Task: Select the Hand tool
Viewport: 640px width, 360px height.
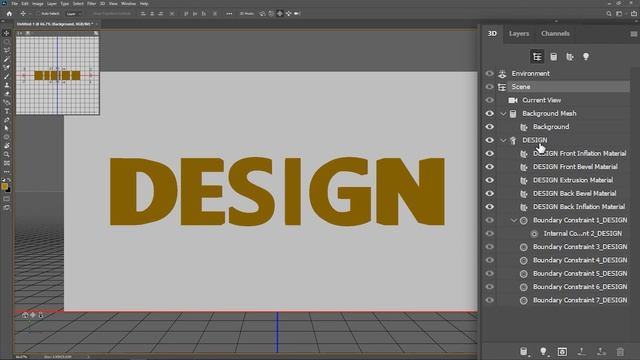Action: (7, 146)
